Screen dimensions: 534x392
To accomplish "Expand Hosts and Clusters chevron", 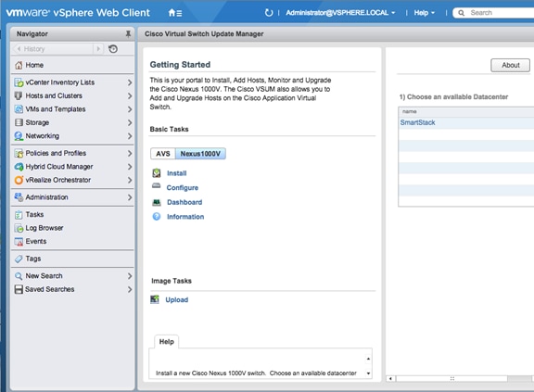I will point(130,96).
